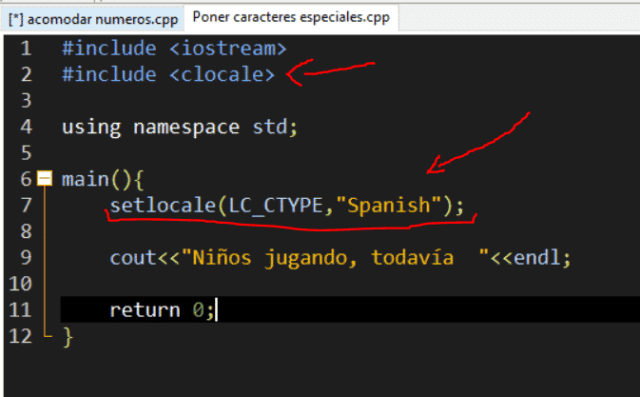The height and width of the screenshot is (397, 640).
Task: Click line number 11 in the gutter
Action: pos(20,310)
